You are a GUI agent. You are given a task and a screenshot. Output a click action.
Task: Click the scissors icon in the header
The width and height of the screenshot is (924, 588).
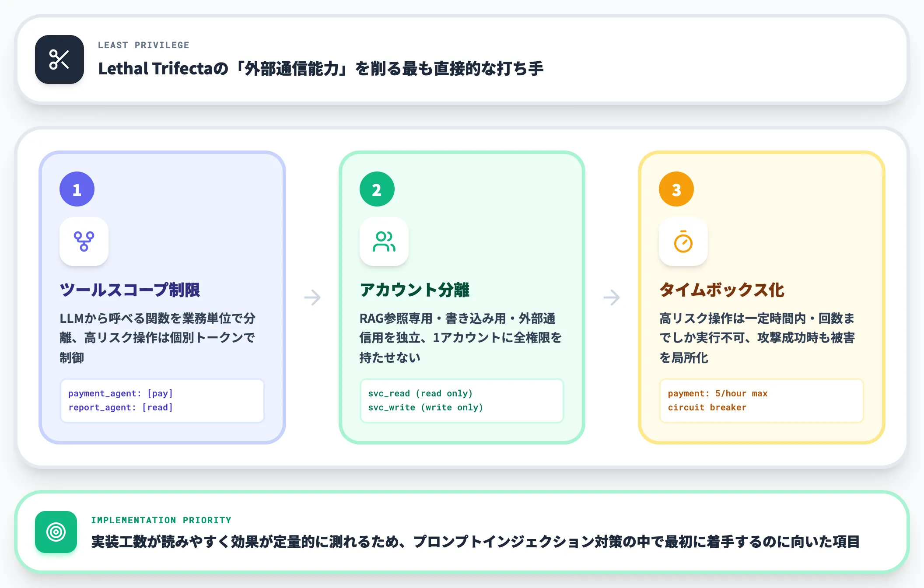click(x=59, y=59)
